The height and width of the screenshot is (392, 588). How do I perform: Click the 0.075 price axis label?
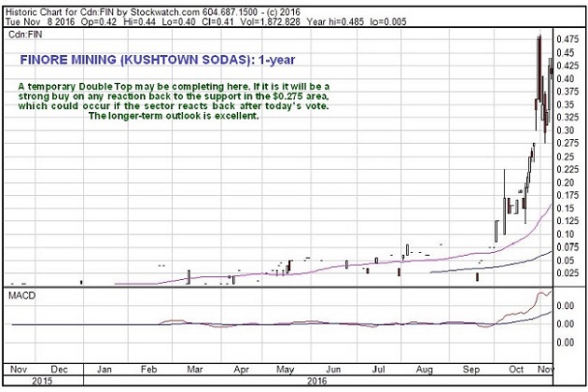pyautogui.click(x=567, y=247)
